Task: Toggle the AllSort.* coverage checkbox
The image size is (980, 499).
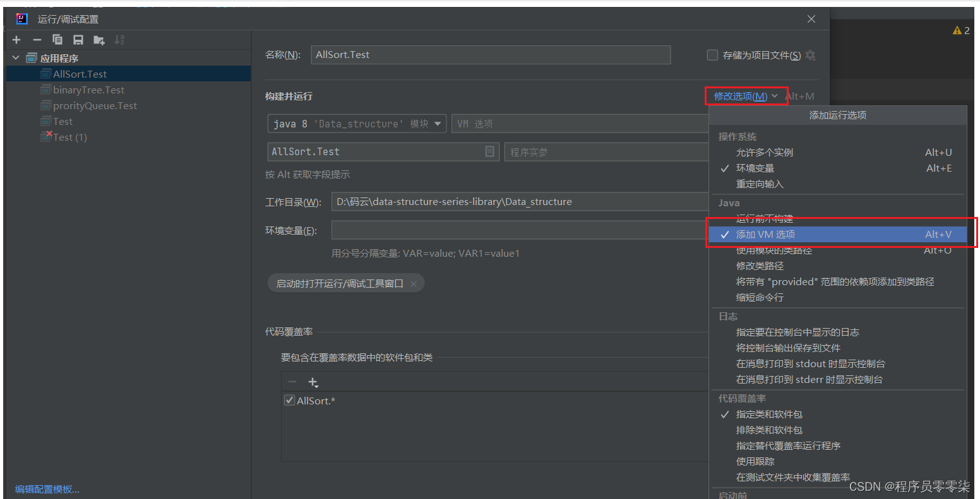Action: pos(289,401)
